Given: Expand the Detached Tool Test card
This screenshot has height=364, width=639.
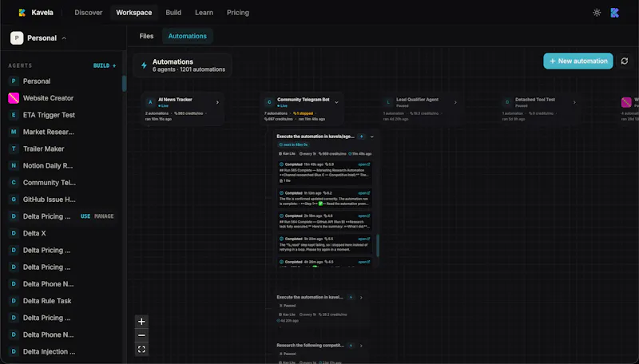Looking at the screenshot, I should click(574, 102).
